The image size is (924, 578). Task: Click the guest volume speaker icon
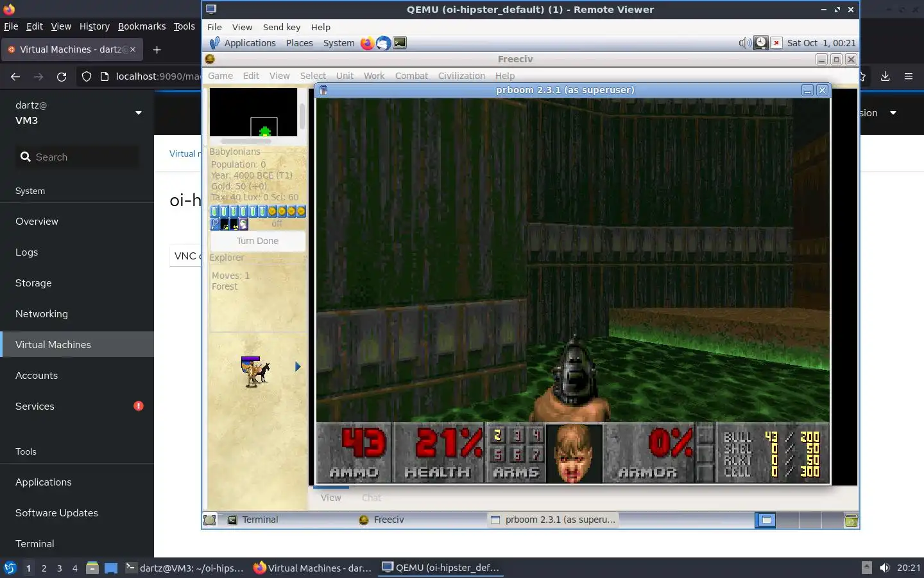[744, 43]
